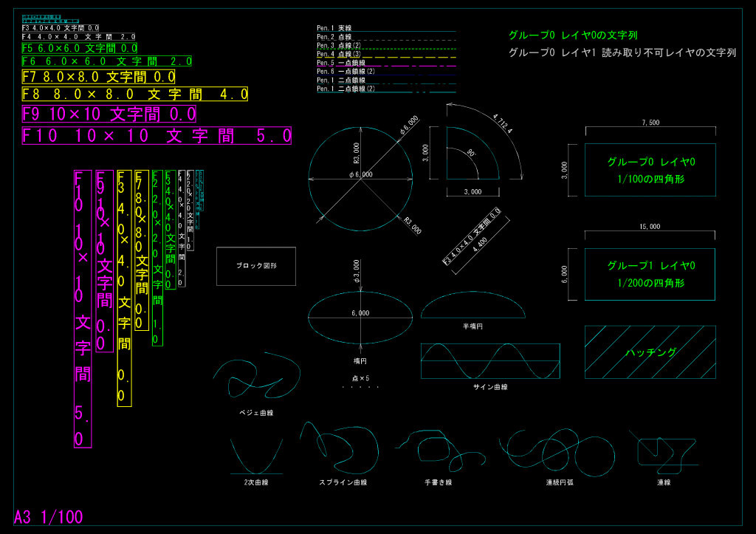Pick the "手書き線" freehand line label
Viewport: 756px width, 534px height.
tap(439, 482)
